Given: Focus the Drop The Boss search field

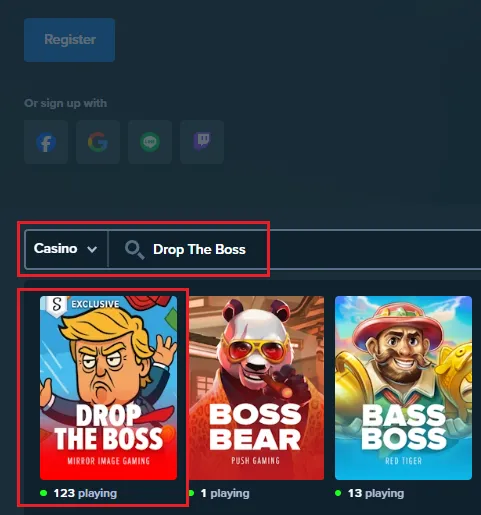Looking at the screenshot, I should 295,249.
